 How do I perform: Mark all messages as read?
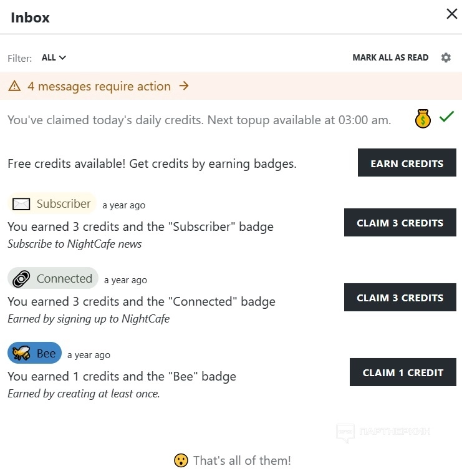pyautogui.click(x=390, y=57)
